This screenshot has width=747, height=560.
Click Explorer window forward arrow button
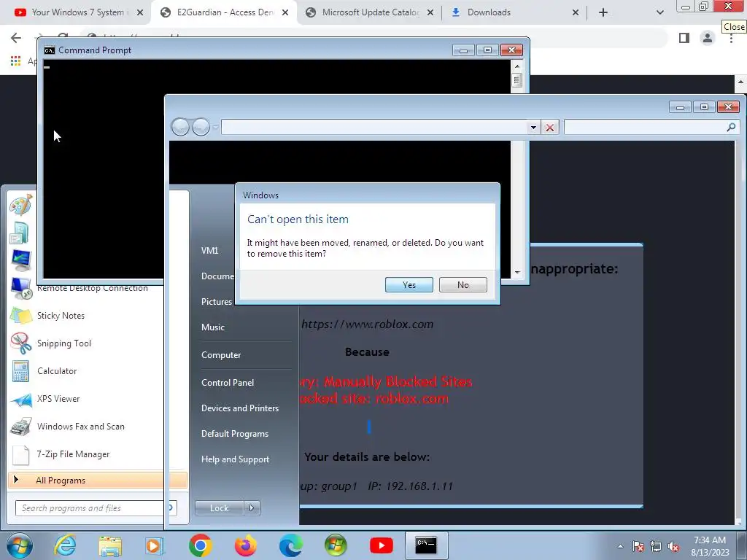201,127
